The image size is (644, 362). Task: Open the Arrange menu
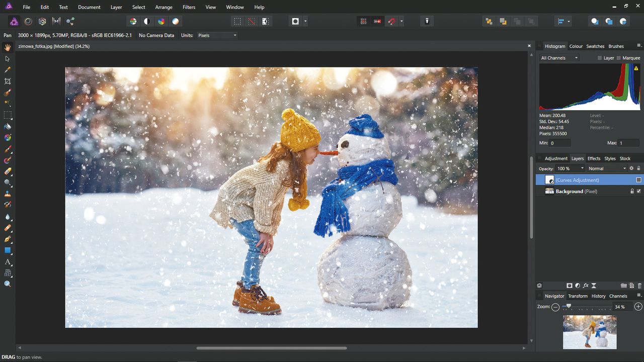(x=164, y=7)
